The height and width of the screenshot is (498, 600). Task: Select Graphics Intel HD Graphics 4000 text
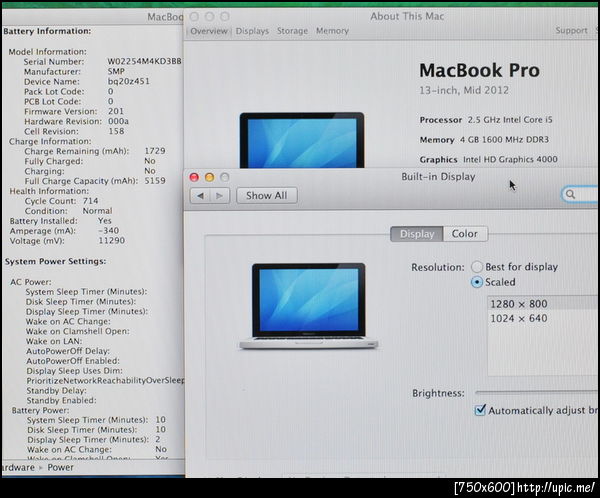[x=488, y=159]
